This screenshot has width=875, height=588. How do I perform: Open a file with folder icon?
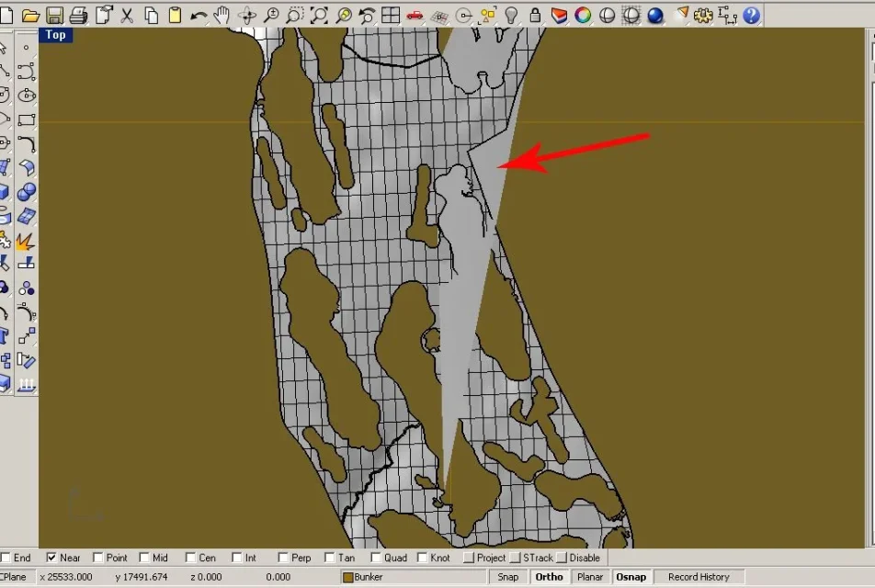pos(30,15)
